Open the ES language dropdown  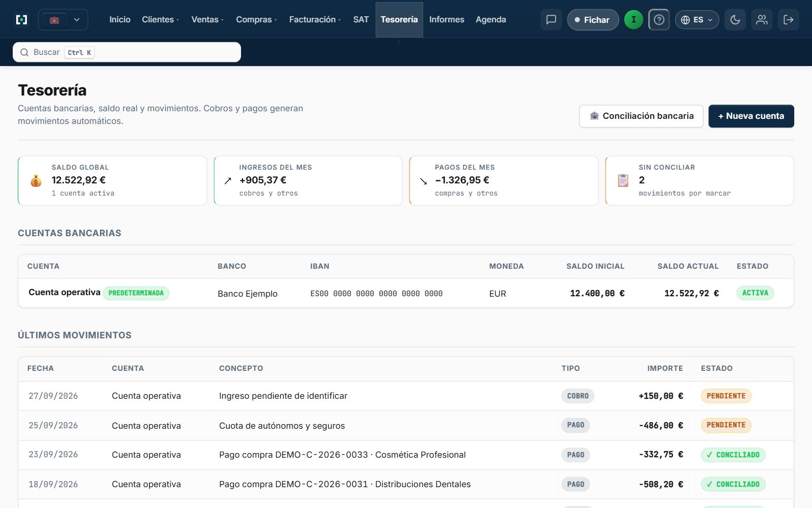point(697,20)
